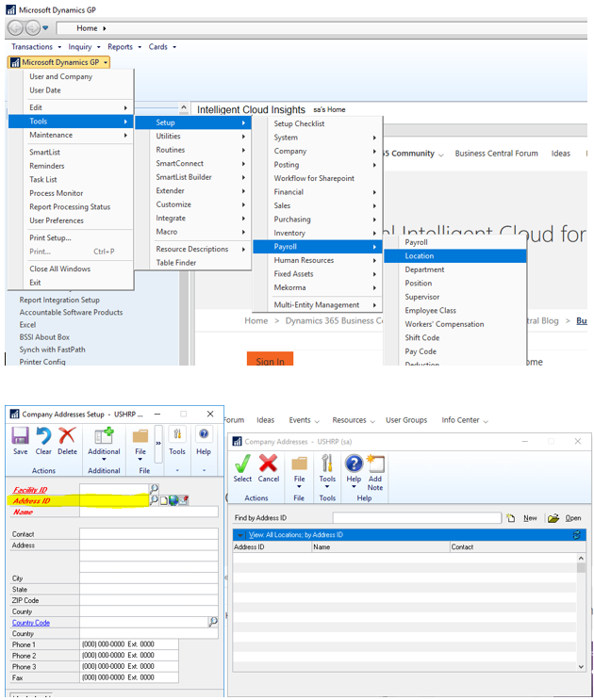The width and height of the screenshot is (594, 700).
Task: Click the Tools icon in Company Addresses Setup
Action: (x=177, y=434)
